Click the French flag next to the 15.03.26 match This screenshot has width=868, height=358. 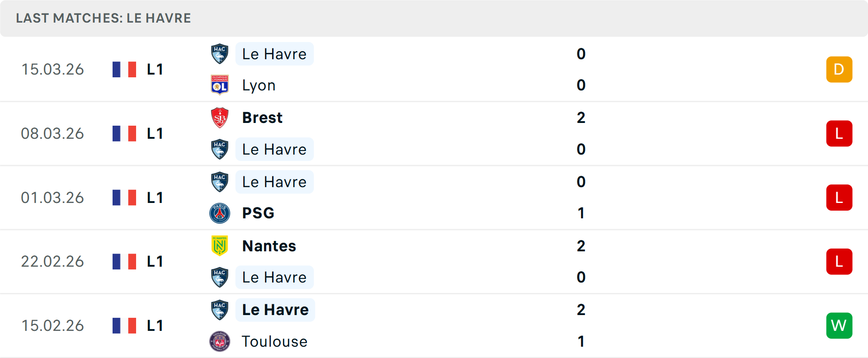(x=124, y=69)
